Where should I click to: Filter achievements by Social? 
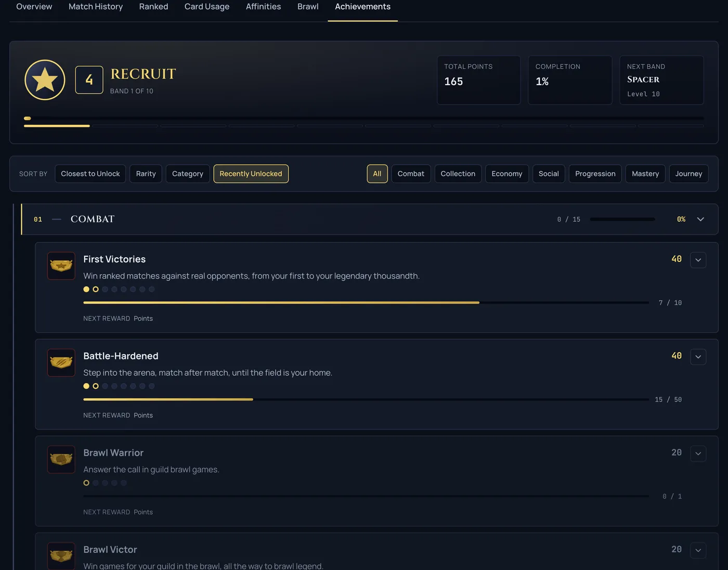(549, 174)
